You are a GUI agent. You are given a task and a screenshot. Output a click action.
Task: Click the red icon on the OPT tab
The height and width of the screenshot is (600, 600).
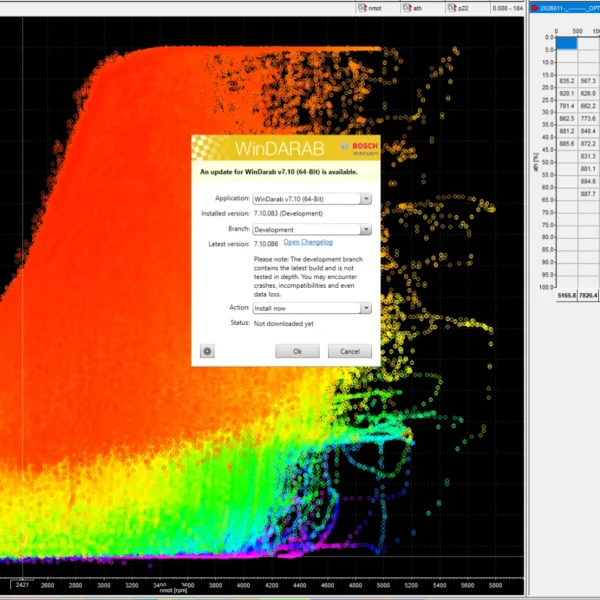[535, 8]
